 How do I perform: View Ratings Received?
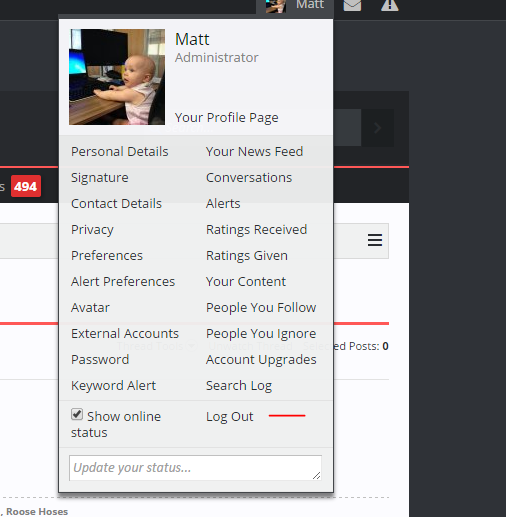[257, 230]
